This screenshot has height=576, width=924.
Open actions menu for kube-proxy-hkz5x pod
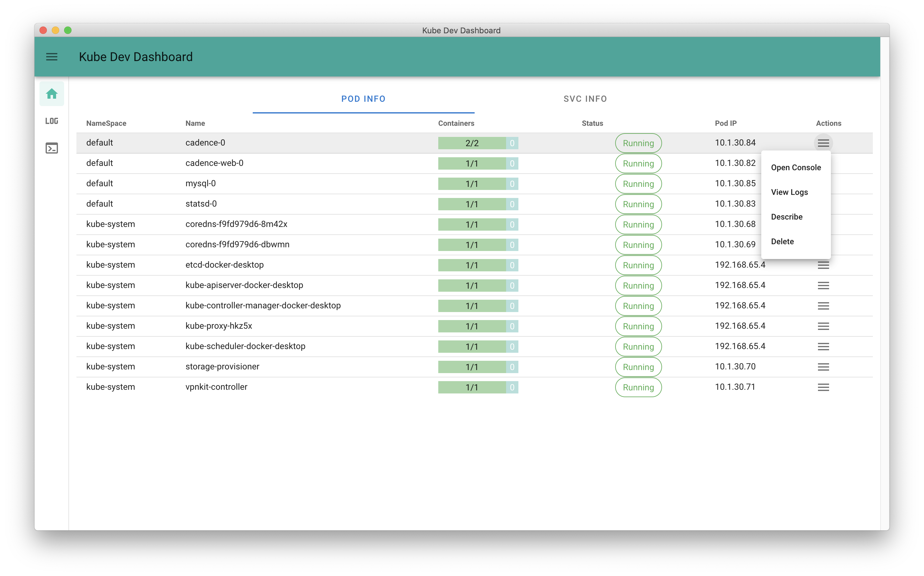823,326
